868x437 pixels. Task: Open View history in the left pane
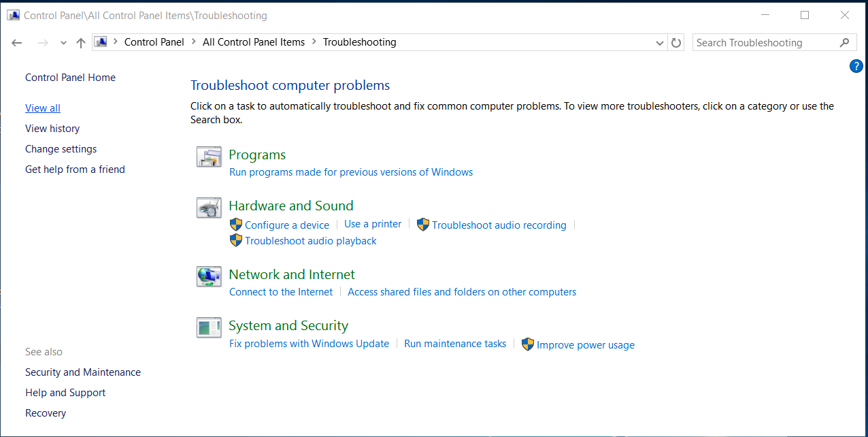pyautogui.click(x=52, y=129)
